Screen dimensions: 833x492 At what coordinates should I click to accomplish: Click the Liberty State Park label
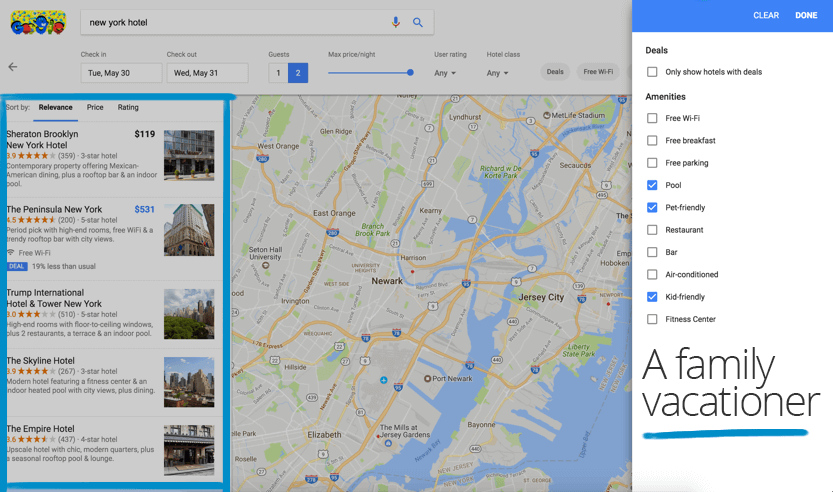[579, 350]
